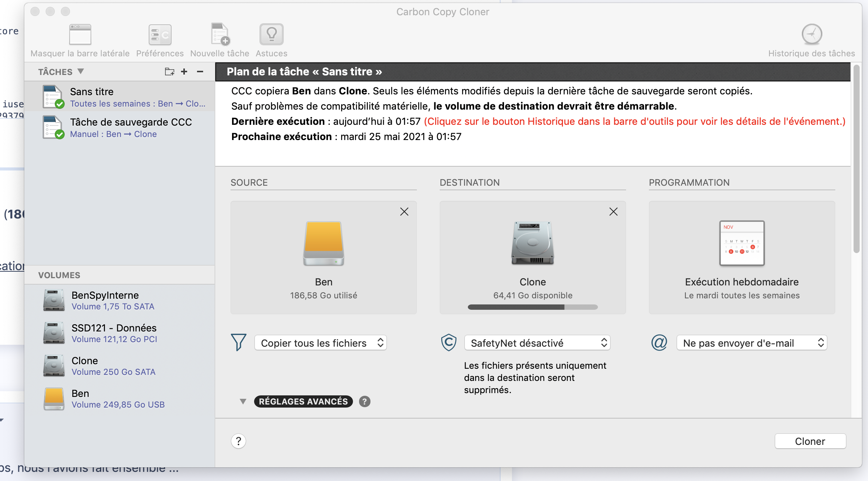Screen dimensions: 868x481
Task: Select the Sans titre task
Action: [120, 97]
